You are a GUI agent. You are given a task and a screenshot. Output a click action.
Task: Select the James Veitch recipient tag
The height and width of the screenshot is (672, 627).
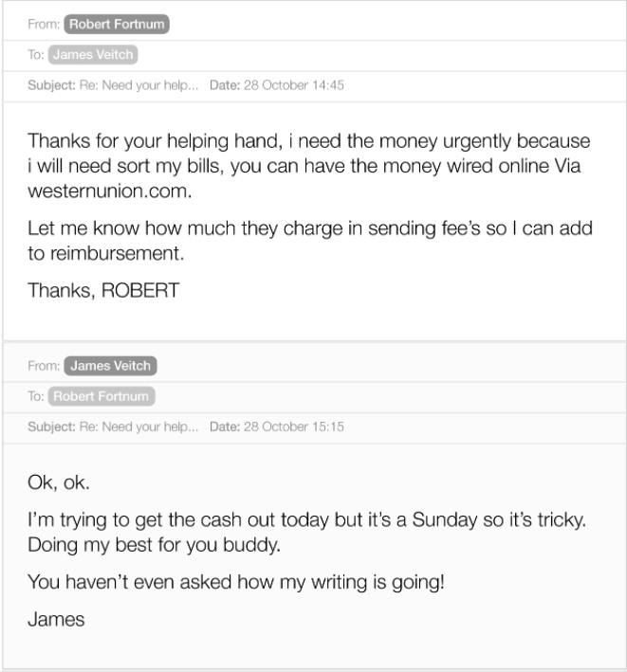click(93, 55)
